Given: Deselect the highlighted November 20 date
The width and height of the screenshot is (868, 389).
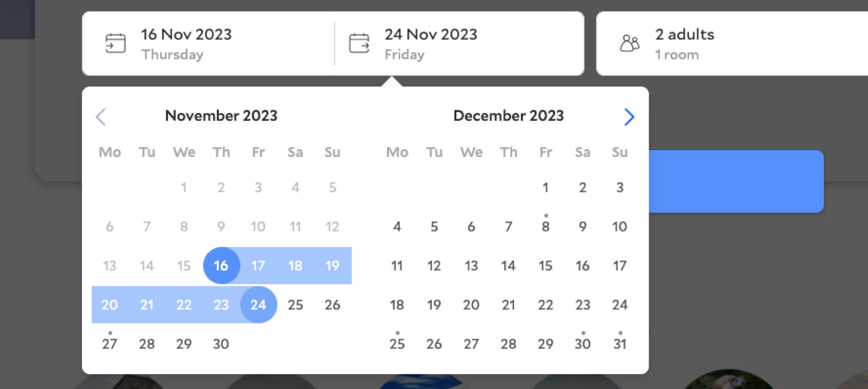Looking at the screenshot, I should click(109, 305).
